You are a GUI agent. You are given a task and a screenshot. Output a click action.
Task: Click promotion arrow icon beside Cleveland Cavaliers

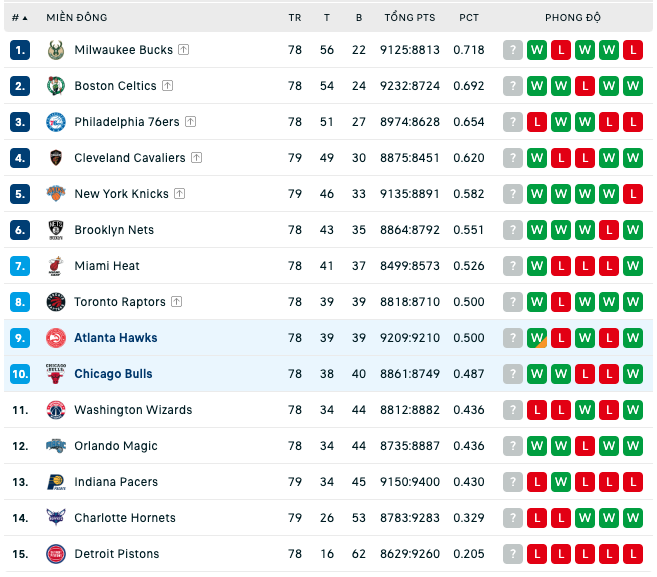coord(197,158)
